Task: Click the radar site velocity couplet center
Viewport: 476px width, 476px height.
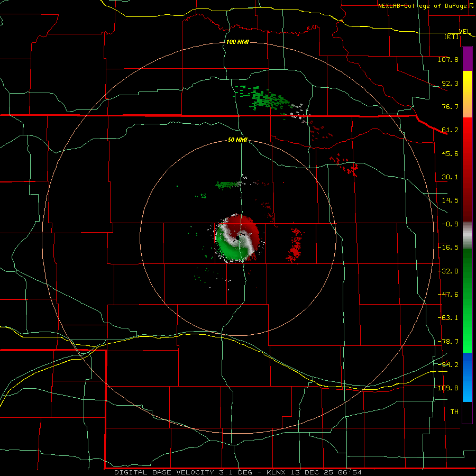Action: [238, 239]
